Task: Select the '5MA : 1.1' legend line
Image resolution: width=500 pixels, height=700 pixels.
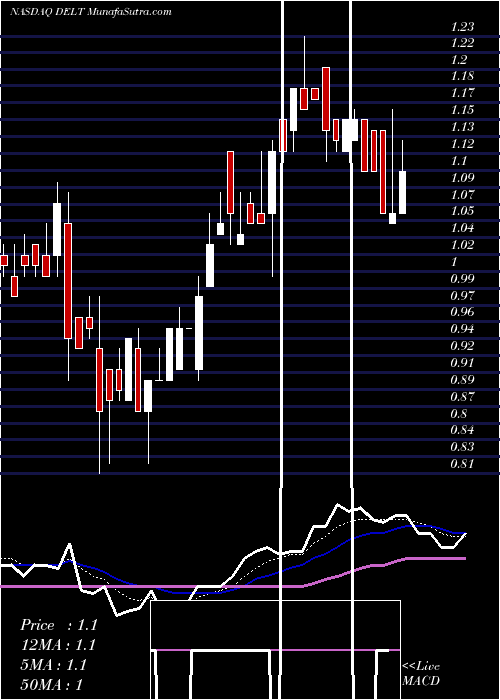Action: (54, 665)
